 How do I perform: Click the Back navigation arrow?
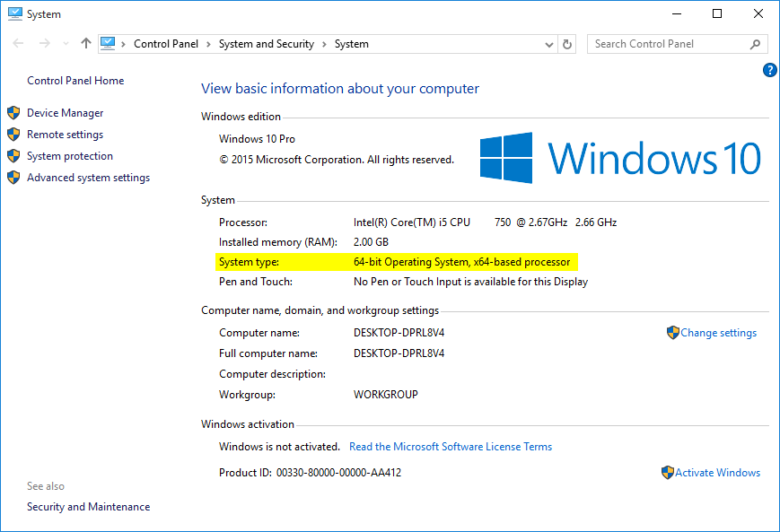pyautogui.click(x=19, y=44)
